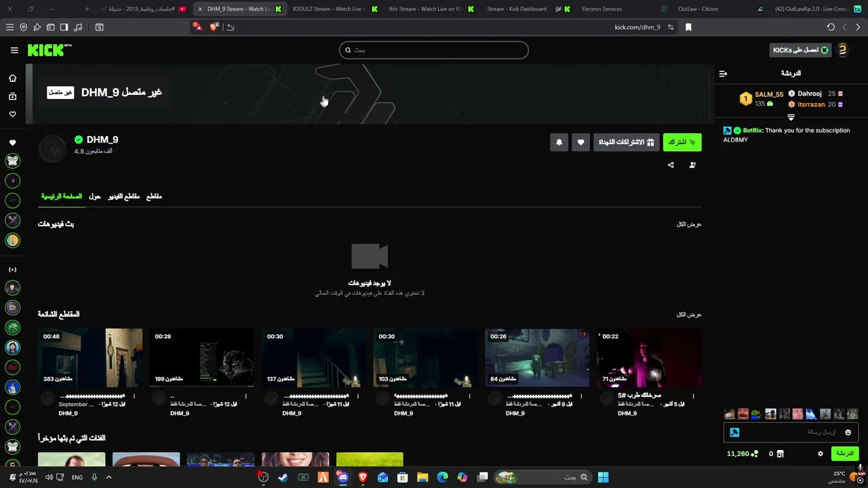Open the About (حول) tab
Screen dimensions: 868x488
(95, 197)
